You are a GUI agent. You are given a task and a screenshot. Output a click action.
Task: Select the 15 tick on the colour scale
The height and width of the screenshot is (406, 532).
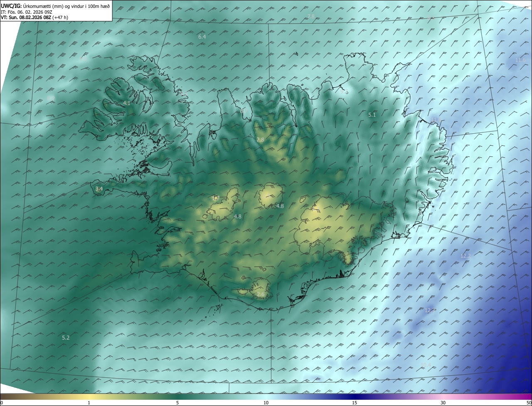pos(355,403)
